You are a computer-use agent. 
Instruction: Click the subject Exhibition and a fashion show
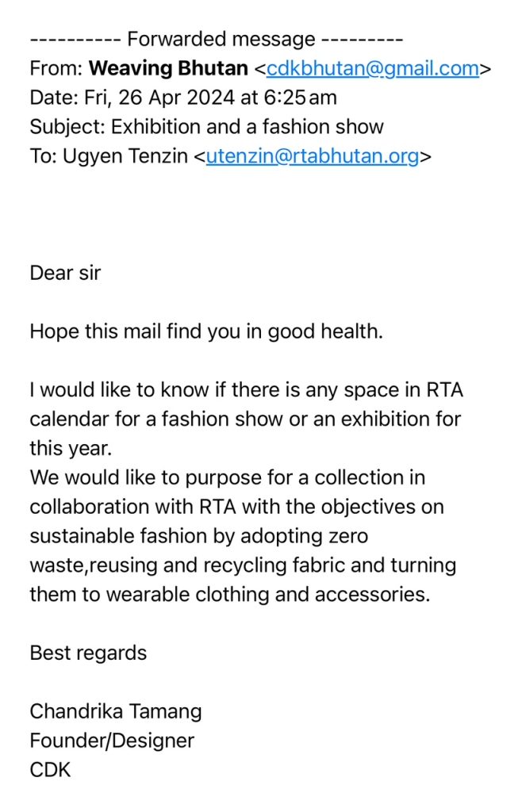pyautogui.click(x=248, y=126)
